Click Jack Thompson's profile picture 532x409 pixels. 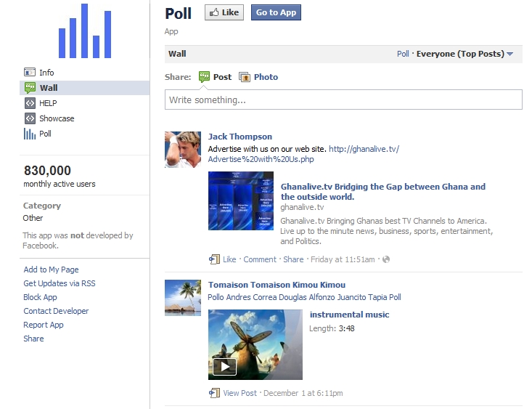183,150
